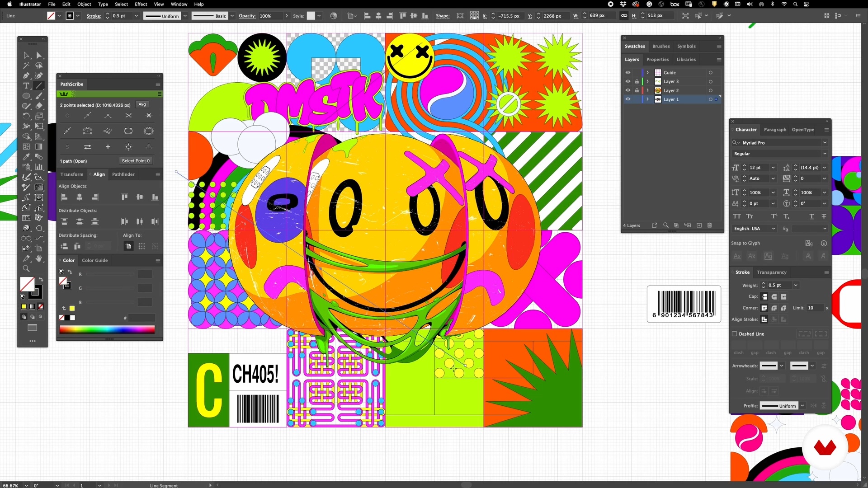Click the PathScribe remove point X icon

tap(149, 116)
